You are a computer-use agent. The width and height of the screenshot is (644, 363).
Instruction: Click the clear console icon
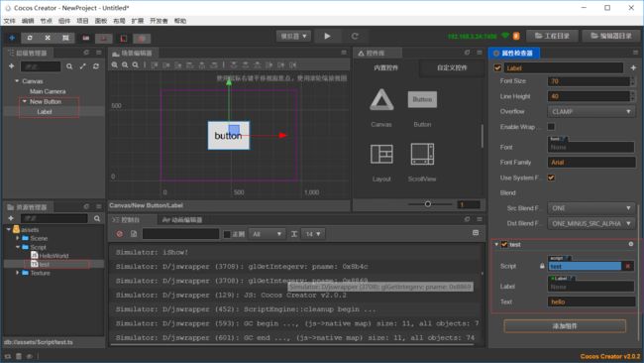tap(120, 234)
